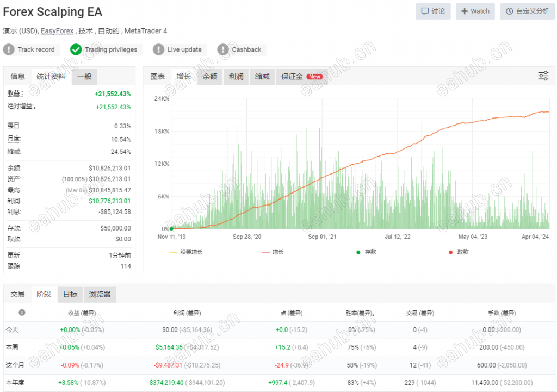Click the Track record warning icon
Image resolution: width=557 pixels, height=392 pixels.
pyautogui.click(x=9, y=49)
